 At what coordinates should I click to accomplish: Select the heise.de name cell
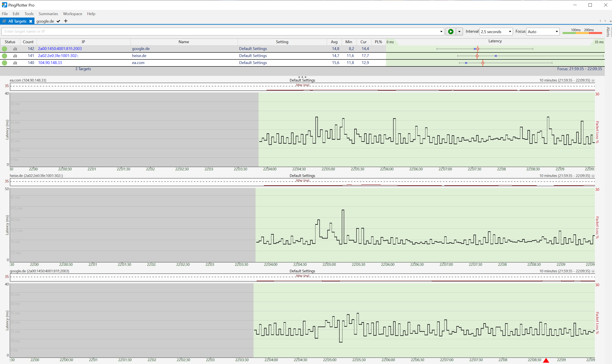coord(139,56)
